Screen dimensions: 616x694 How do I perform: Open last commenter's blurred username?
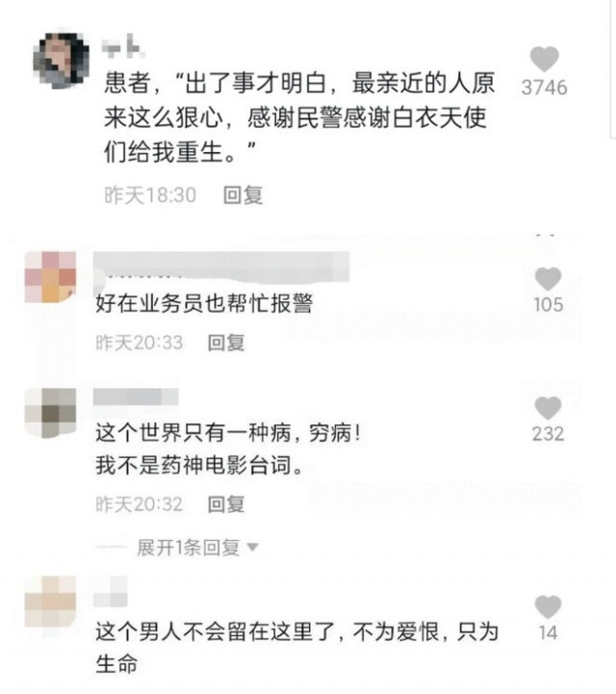click(x=110, y=592)
